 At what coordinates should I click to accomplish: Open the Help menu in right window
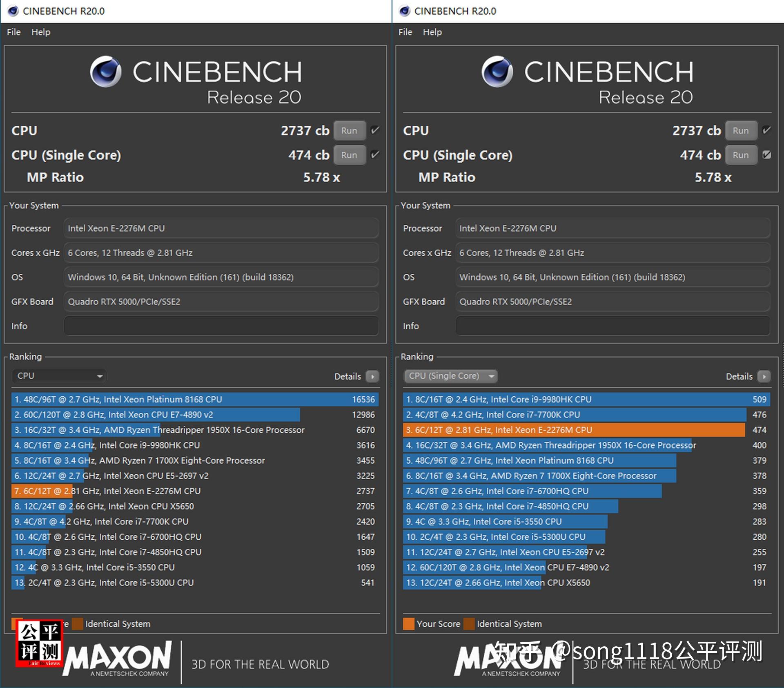pyautogui.click(x=432, y=32)
